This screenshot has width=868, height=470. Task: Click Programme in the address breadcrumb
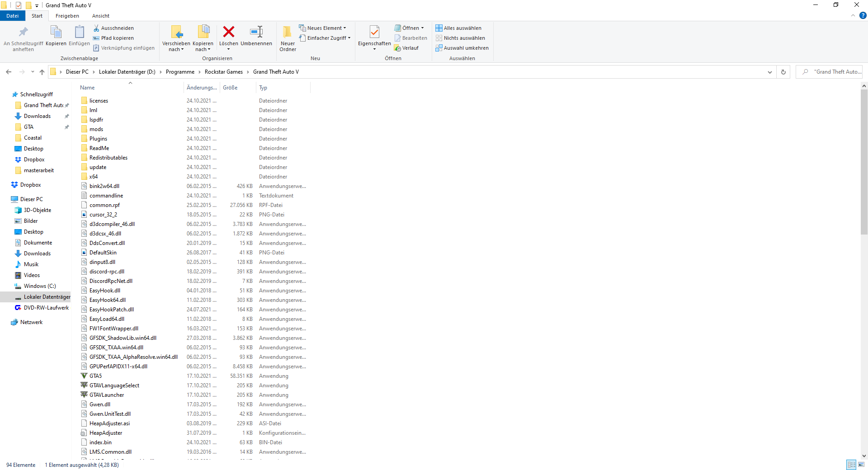pos(180,72)
